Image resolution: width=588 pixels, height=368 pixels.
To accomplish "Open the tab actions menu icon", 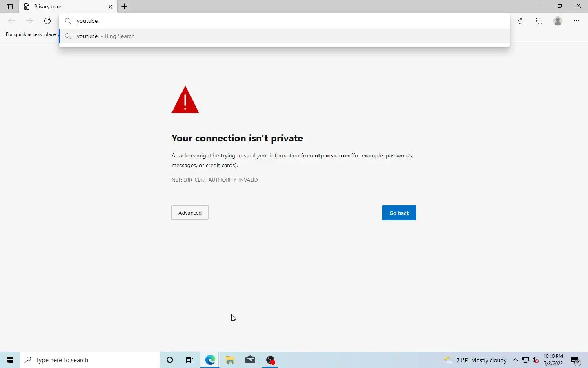I will [10, 7].
